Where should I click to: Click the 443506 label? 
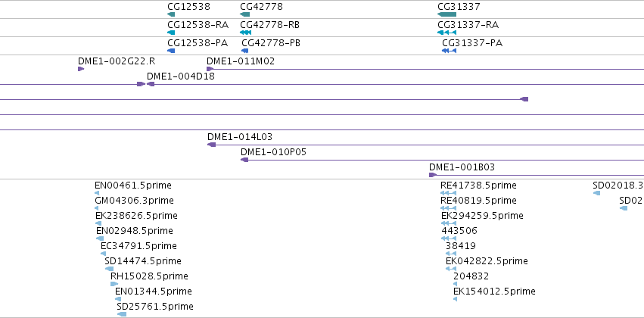[x=459, y=231]
